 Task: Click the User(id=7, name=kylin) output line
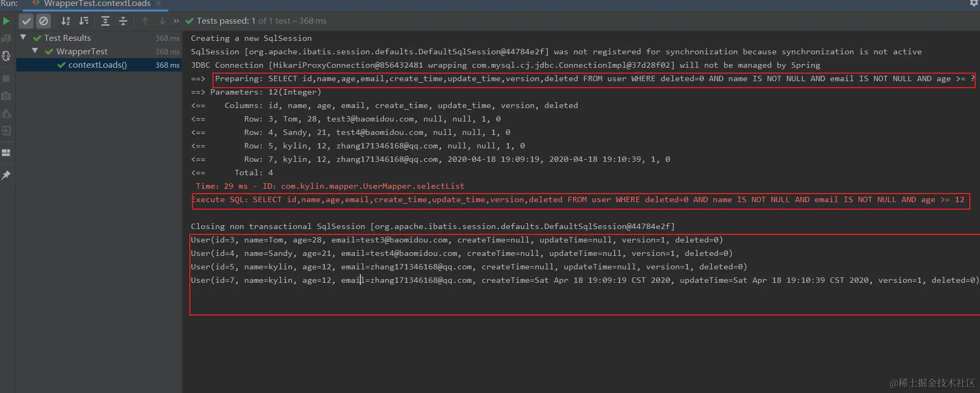tap(585, 280)
